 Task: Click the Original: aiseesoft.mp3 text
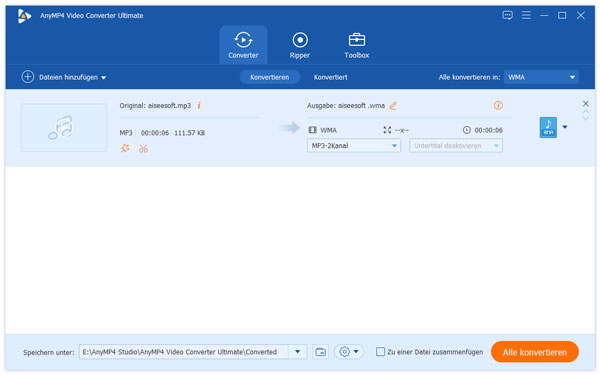pyautogui.click(x=155, y=106)
